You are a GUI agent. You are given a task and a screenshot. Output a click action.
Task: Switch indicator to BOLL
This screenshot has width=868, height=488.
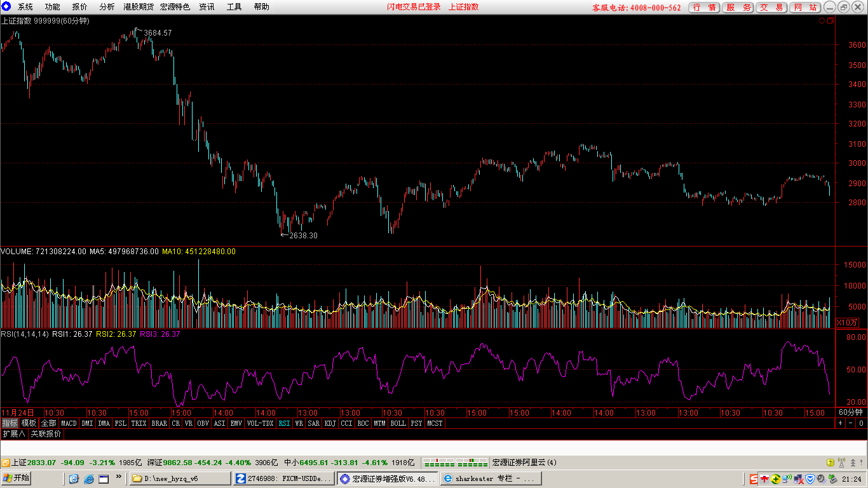tap(398, 423)
